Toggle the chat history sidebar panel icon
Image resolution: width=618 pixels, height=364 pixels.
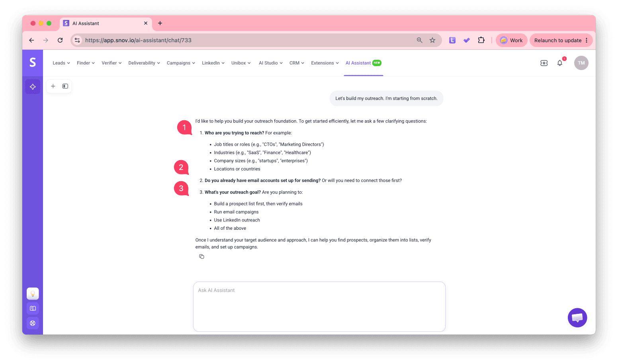click(65, 86)
